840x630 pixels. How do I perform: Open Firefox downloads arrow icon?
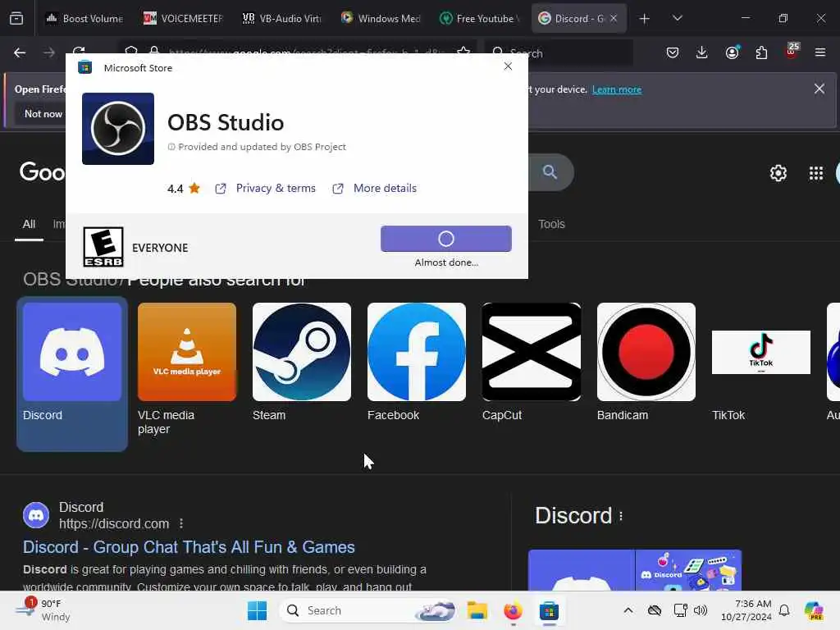pos(702,52)
